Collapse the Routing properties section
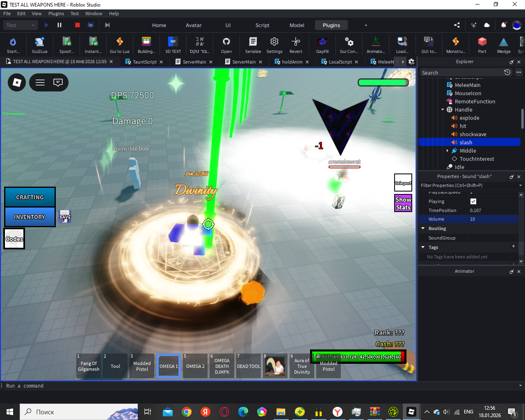Viewport: 525px width, 420px height. (x=423, y=228)
